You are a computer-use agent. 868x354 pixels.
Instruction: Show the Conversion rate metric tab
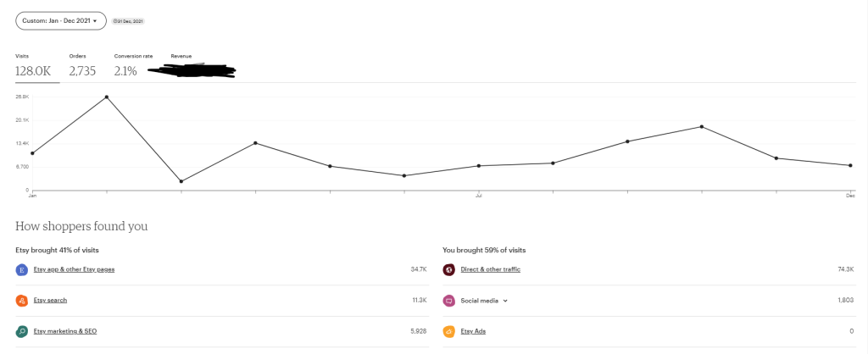click(x=133, y=67)
